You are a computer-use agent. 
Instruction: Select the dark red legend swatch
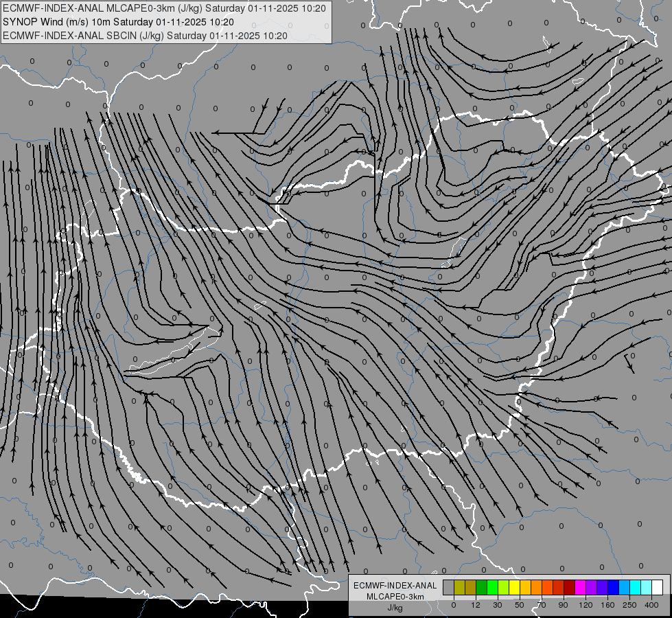coord(569,588)
